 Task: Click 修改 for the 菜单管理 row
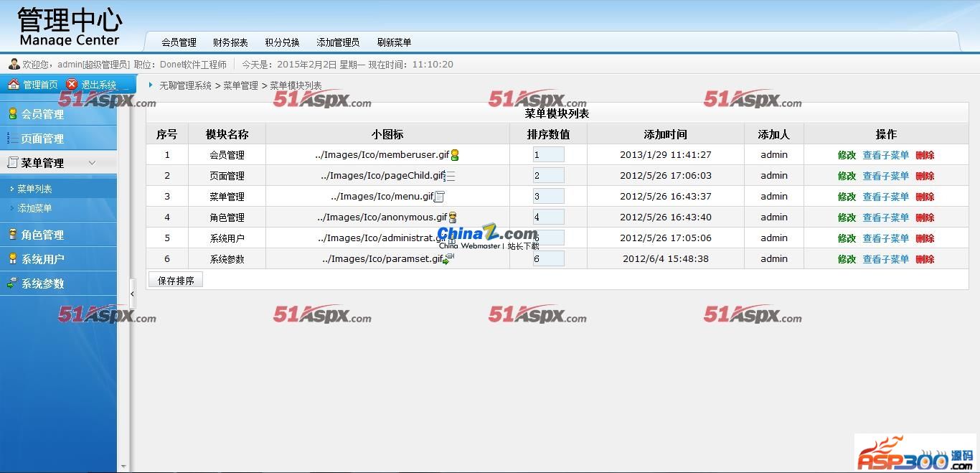pyautogui.click(x=847, y=197)
